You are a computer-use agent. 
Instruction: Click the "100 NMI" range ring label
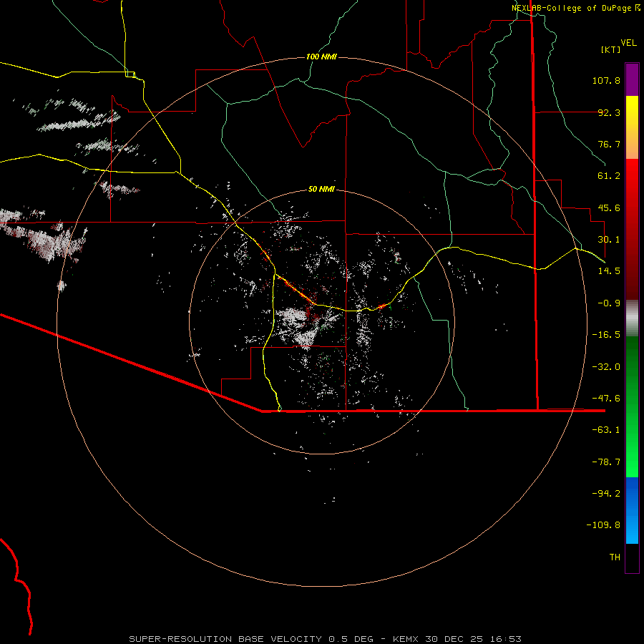[321, 57]
